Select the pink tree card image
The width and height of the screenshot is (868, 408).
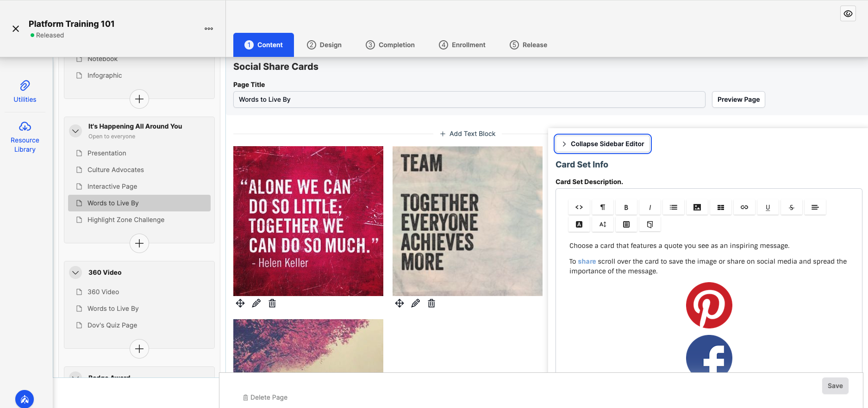tap(308, 346)
